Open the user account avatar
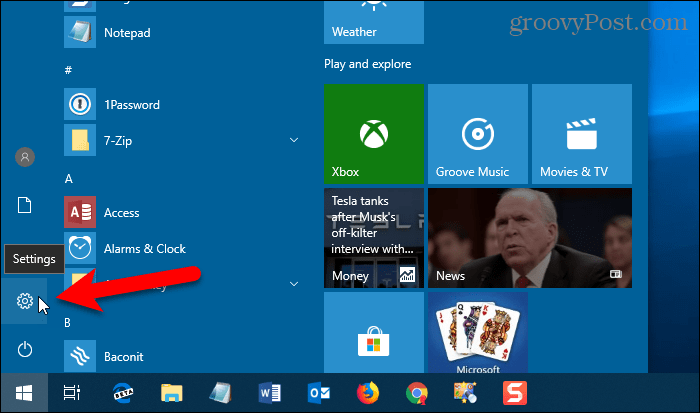 [25, 157]
